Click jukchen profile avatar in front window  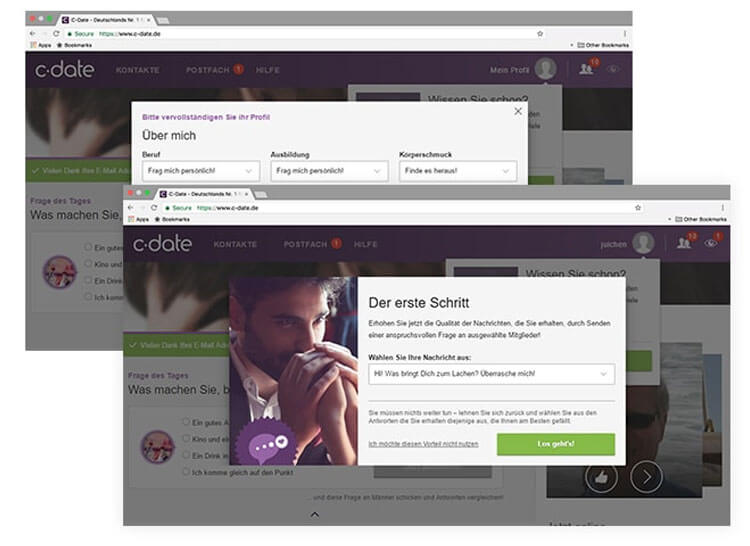tap(643, 243)
